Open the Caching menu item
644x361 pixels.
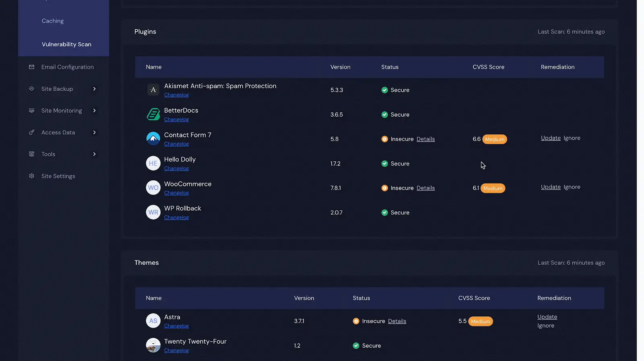click(53, 21)
